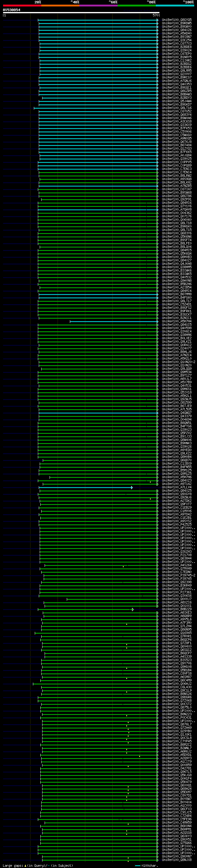Click the UniRef100_Q8LT16 label
Image resolution: width=197 pixels, height=868 pixels.
pos(176,108)
